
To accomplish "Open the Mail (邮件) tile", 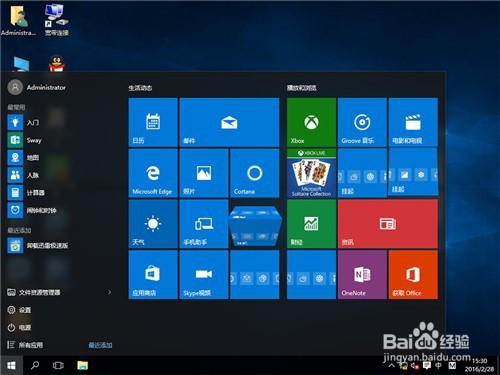I will pos(229,122).
